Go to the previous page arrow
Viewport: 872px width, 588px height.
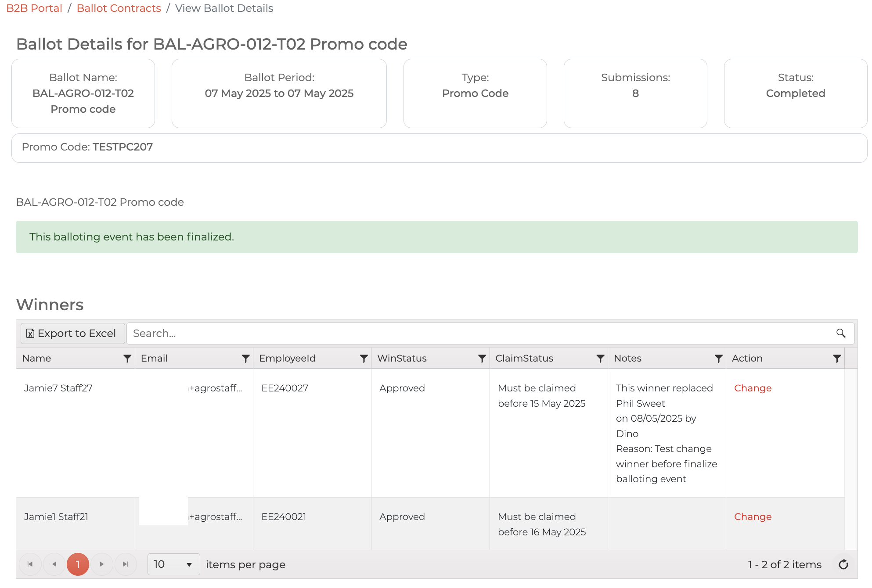54,564
